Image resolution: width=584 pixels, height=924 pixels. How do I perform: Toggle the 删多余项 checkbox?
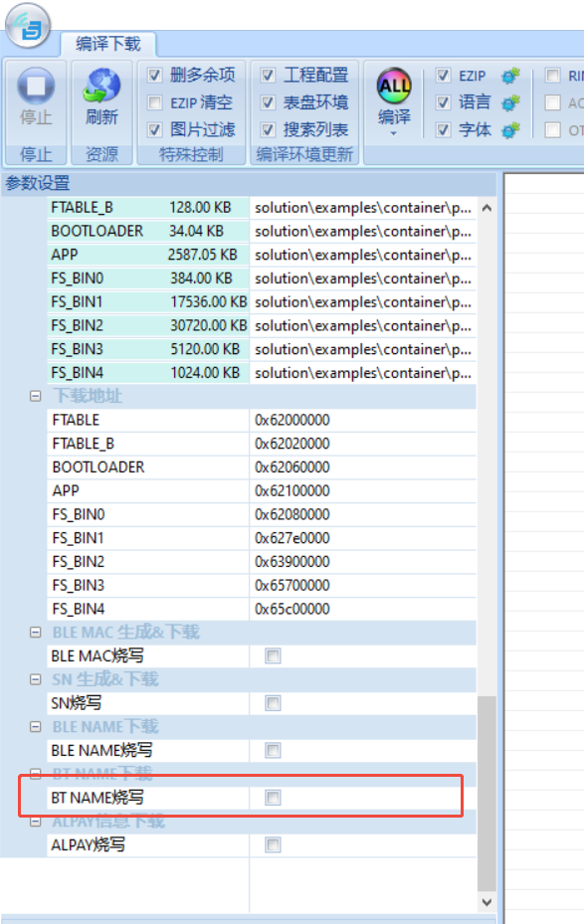[154, 76]
